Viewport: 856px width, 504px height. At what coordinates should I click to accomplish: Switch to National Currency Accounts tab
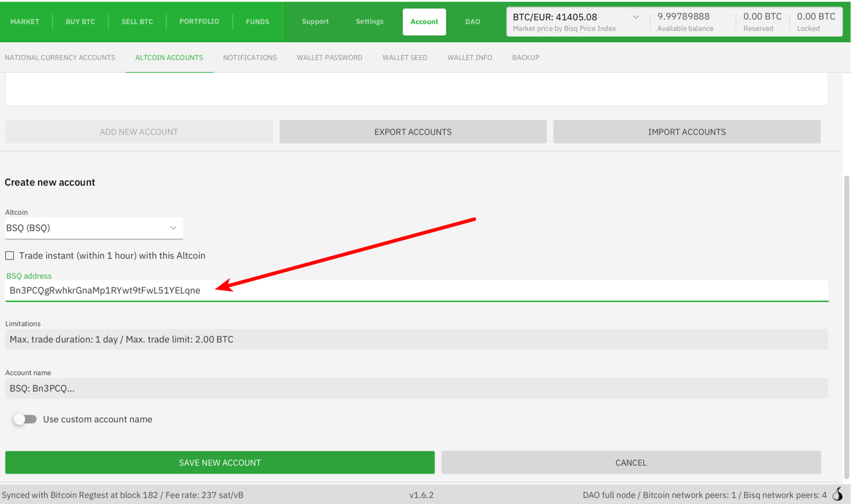pos(60,58)
